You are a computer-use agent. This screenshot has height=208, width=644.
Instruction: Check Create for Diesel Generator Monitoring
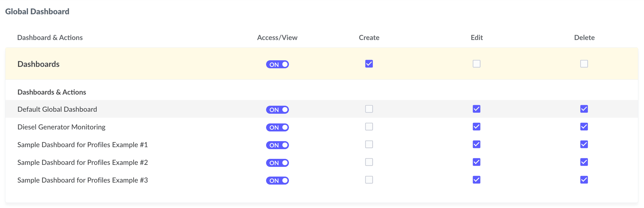point(369,127)
